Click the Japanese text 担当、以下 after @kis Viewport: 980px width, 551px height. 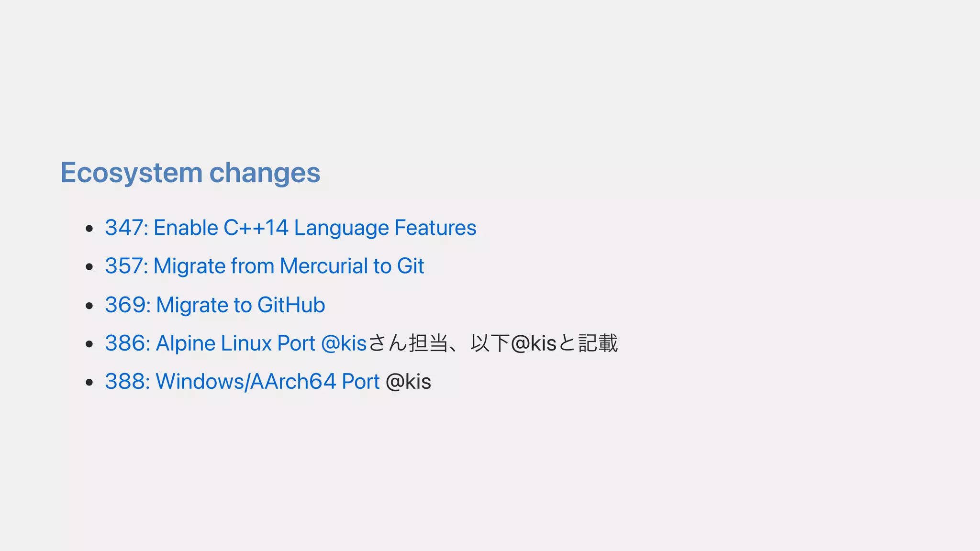pos(458,343)
